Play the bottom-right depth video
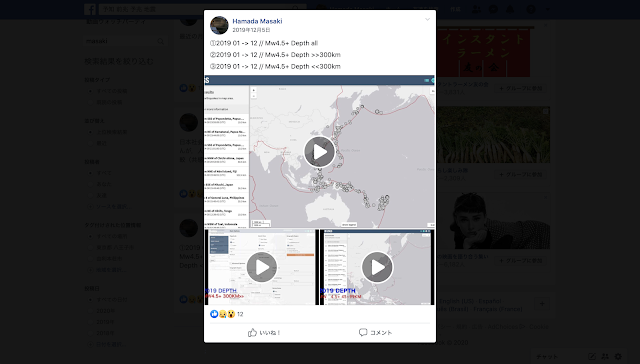 [x=377, y=267]
